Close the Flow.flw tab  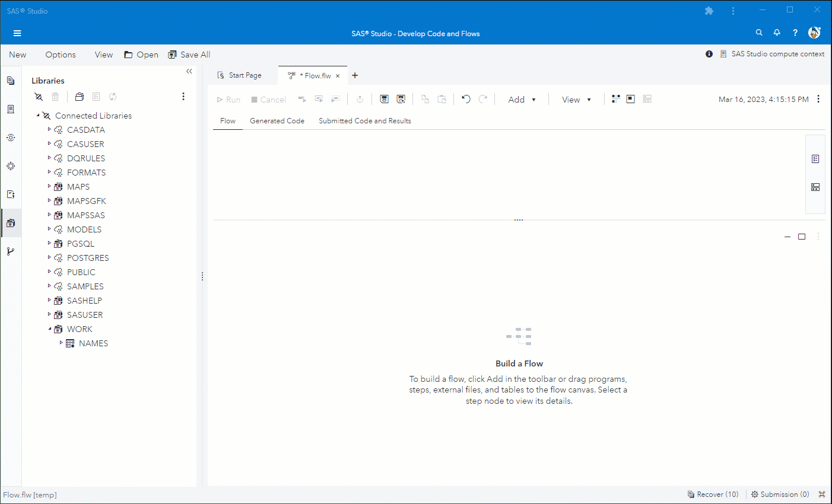338,76
